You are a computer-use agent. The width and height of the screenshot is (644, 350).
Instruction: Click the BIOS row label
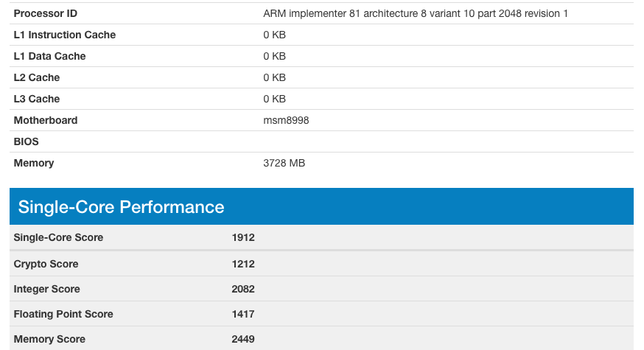tap(27, 141)
